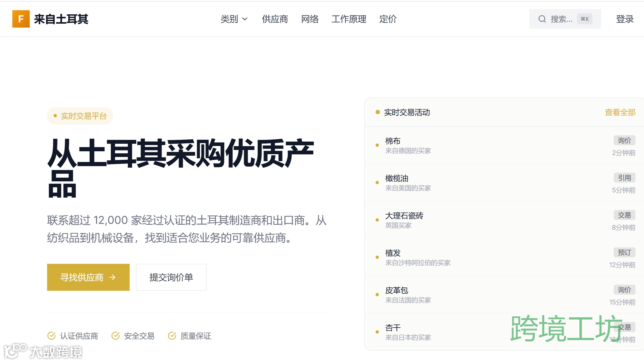Open the 供应商 nav item
The width and height of the screenshot is (644, 362).
(x=275, y=19)
